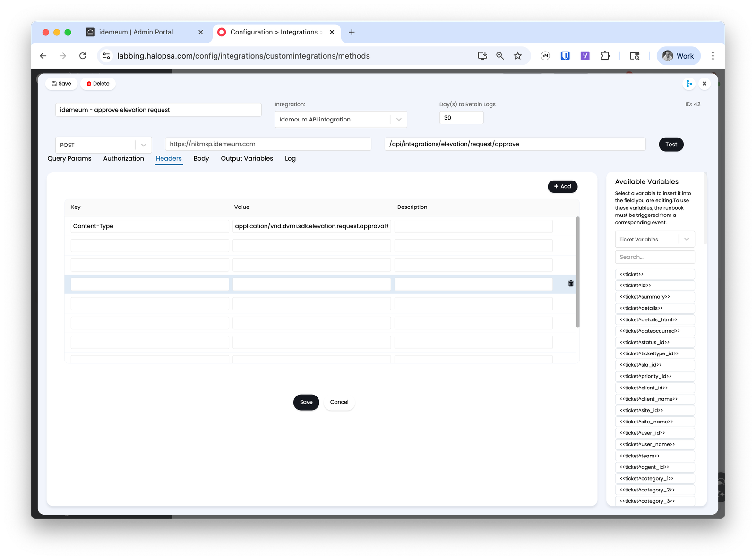Click the browser forward arrow

63,56
